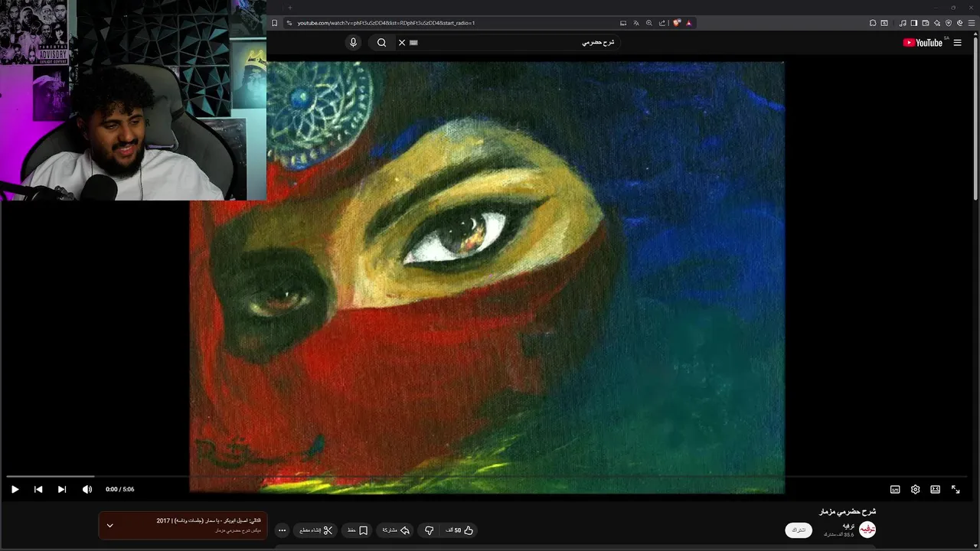Screen dimensions: 980x551
Task: Enter fullscreen mode on the video
Action: point(955,490)
